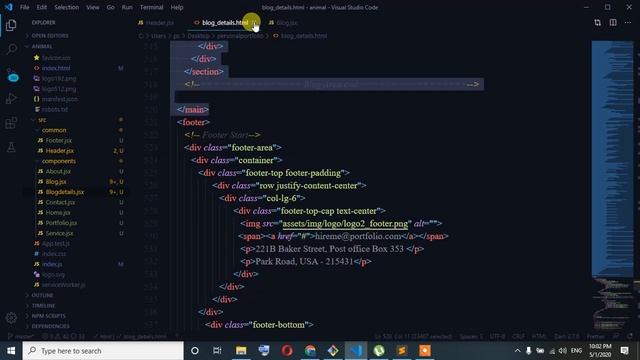The height and width of the screenshot is (360, 640).
Task: Collapse the common folder
Action: (54, 130)
